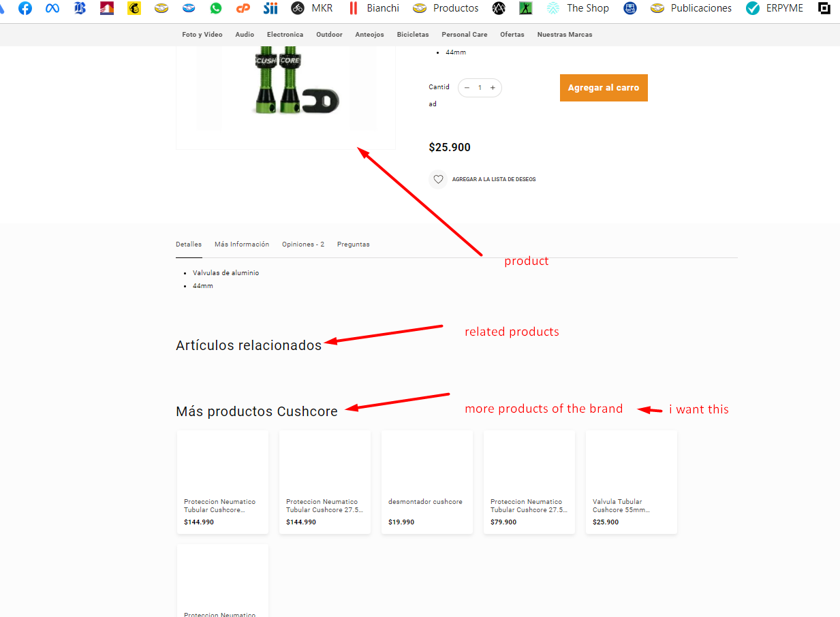Open the Bianchi bookmark
The width and height of the screenshot is (840, 617).
tap(373, 8)
